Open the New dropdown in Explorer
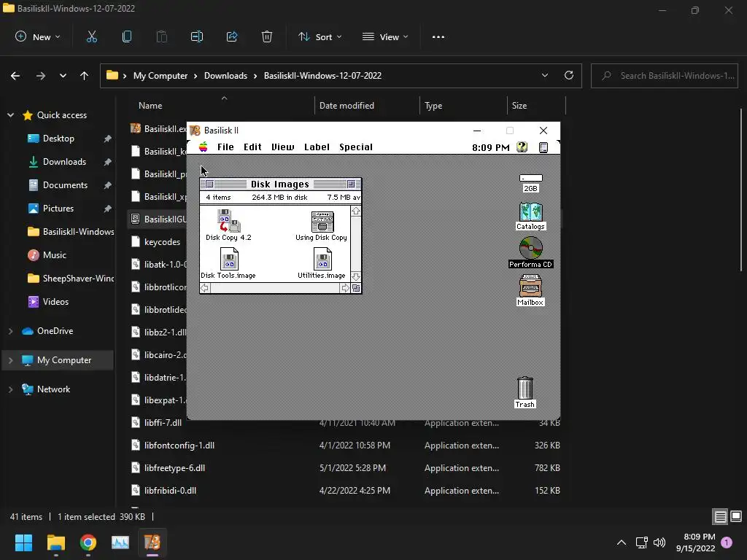The image size is (747, 560). [38, 36]
